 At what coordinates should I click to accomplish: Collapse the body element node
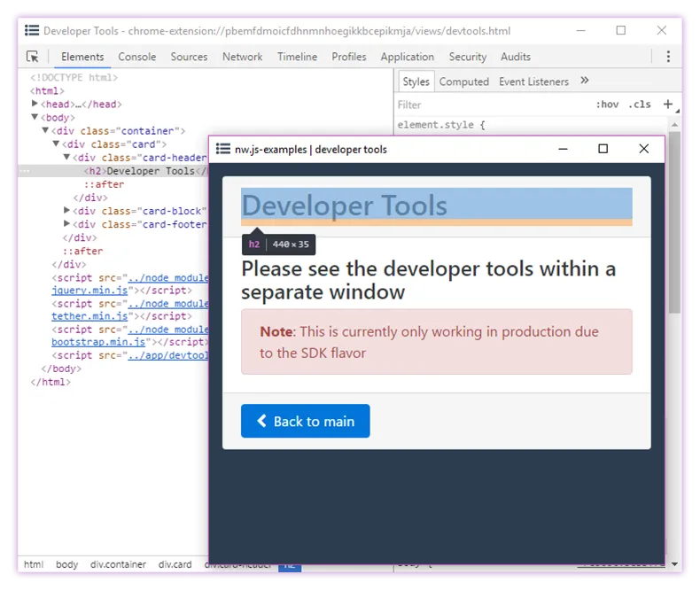(35, 118)
